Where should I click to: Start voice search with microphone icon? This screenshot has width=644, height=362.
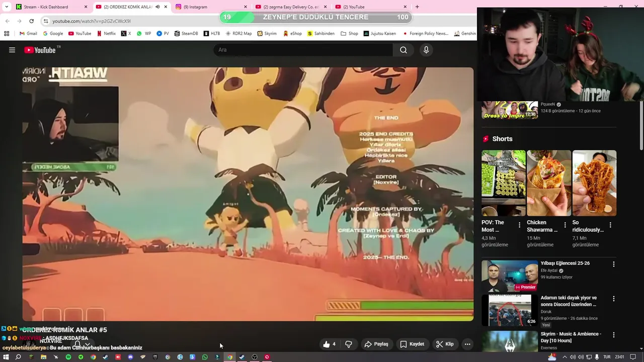point(426,50)
